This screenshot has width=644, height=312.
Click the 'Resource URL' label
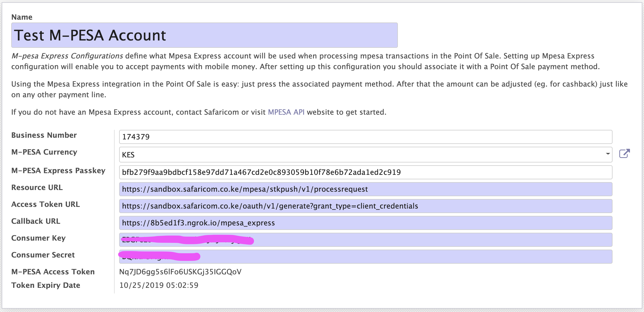[x=37, y=187]
